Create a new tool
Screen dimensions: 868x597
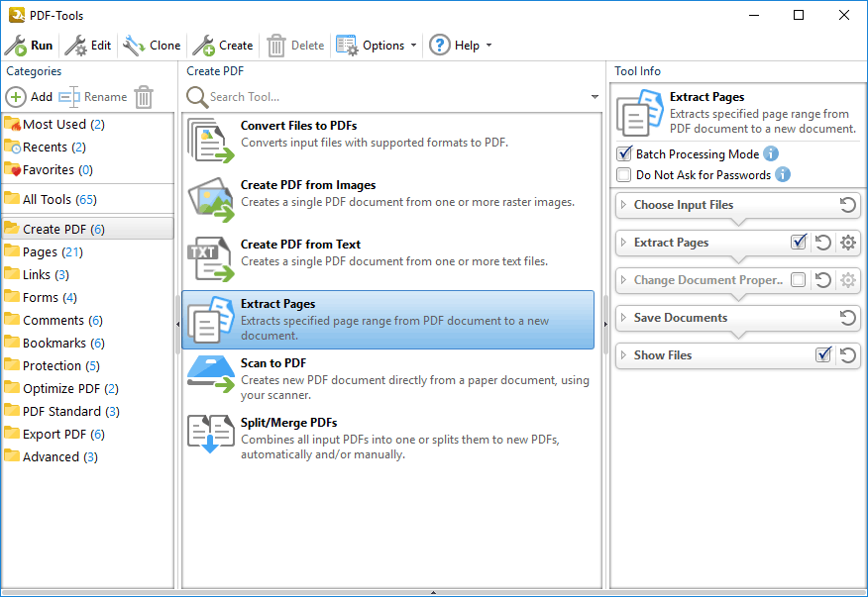tap(223, 46)
